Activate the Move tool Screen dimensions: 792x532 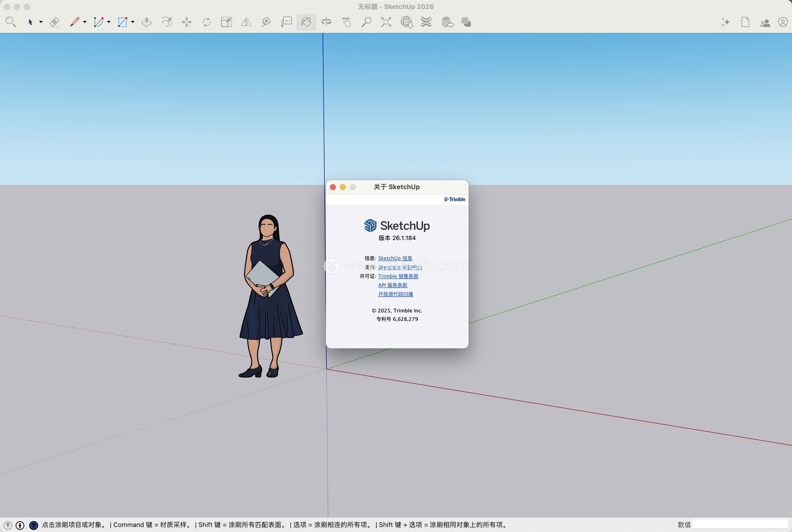[186, 22]
